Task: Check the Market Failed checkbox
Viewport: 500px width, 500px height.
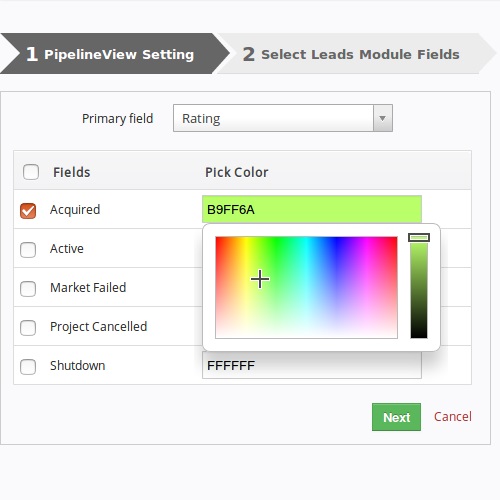Action: [28, 289]
